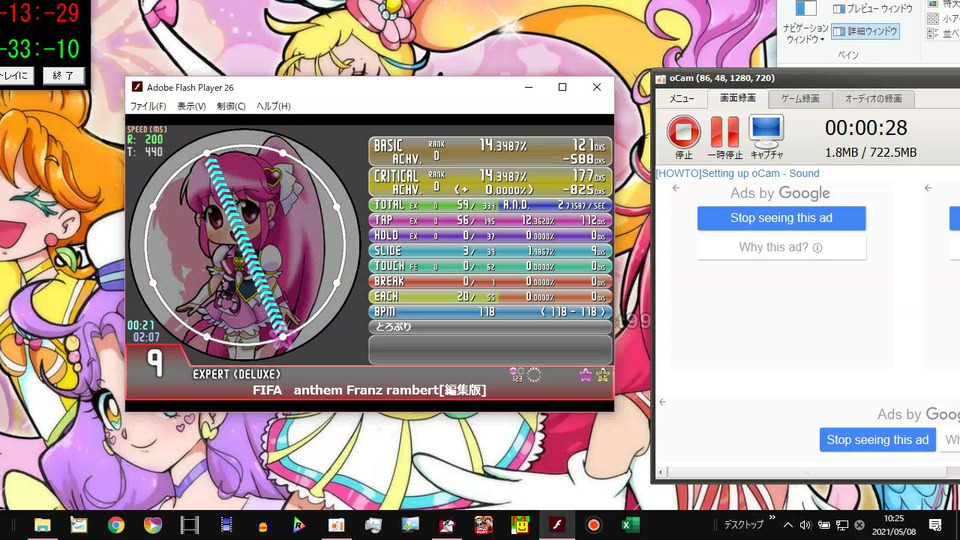Open Google Chrome from the taskbar
Image resolution: width=960 pixels, height=540 pixels.
pos(116,525)
